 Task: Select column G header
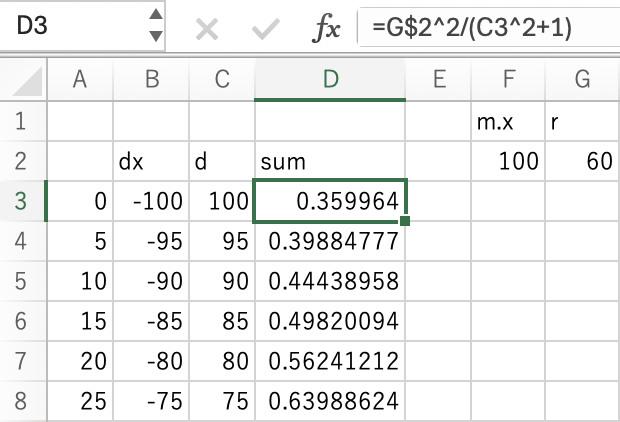click(582, 79)
